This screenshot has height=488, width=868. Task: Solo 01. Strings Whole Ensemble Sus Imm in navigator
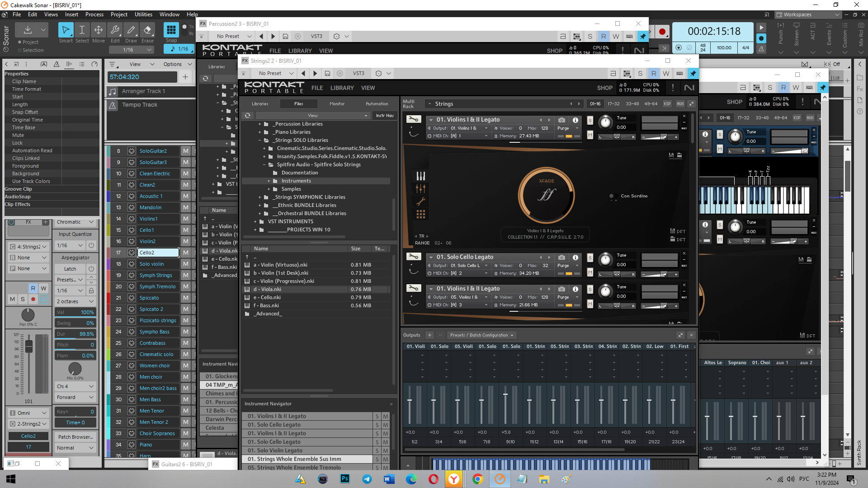[377, 459]
